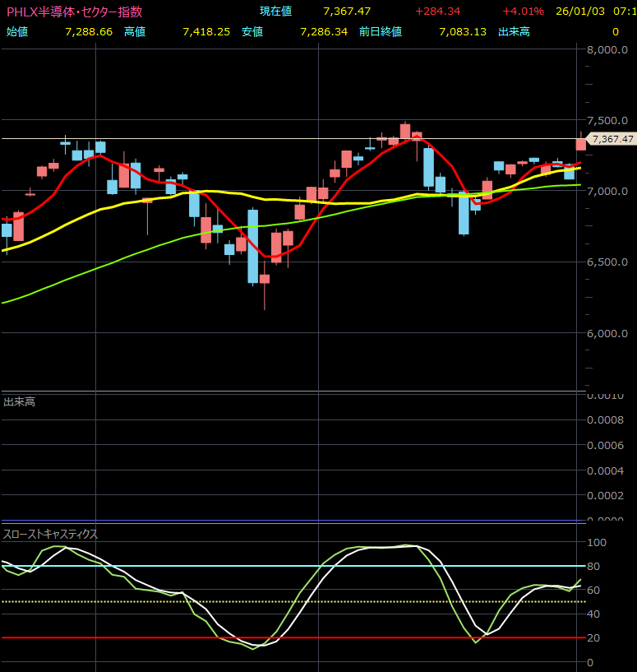Click the latest red candlestick at the right edge

pyautogui.click(x=581, y=144)
